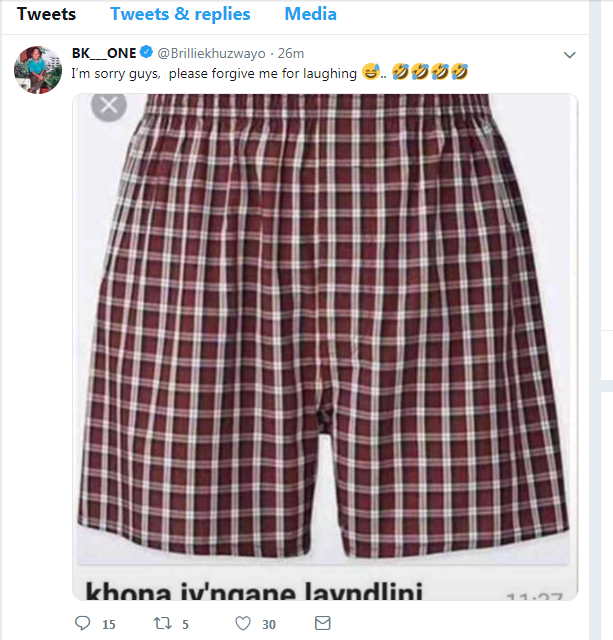Switch to the Media tab

tap(311, 14)
